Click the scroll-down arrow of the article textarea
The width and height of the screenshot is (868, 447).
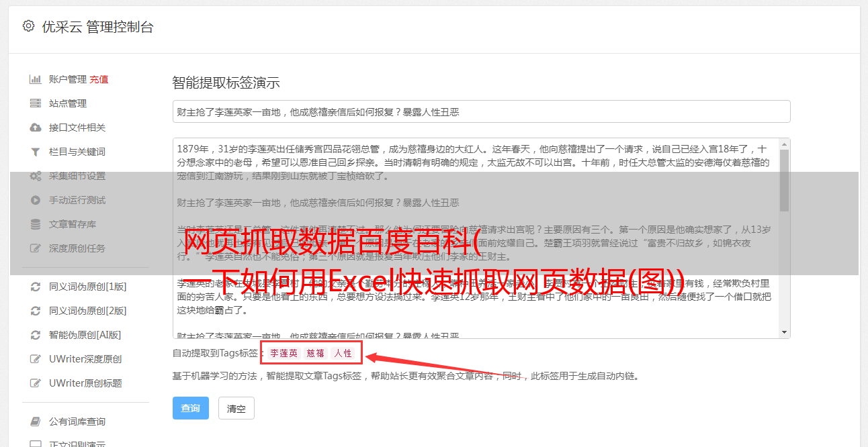tap(784, 332)
